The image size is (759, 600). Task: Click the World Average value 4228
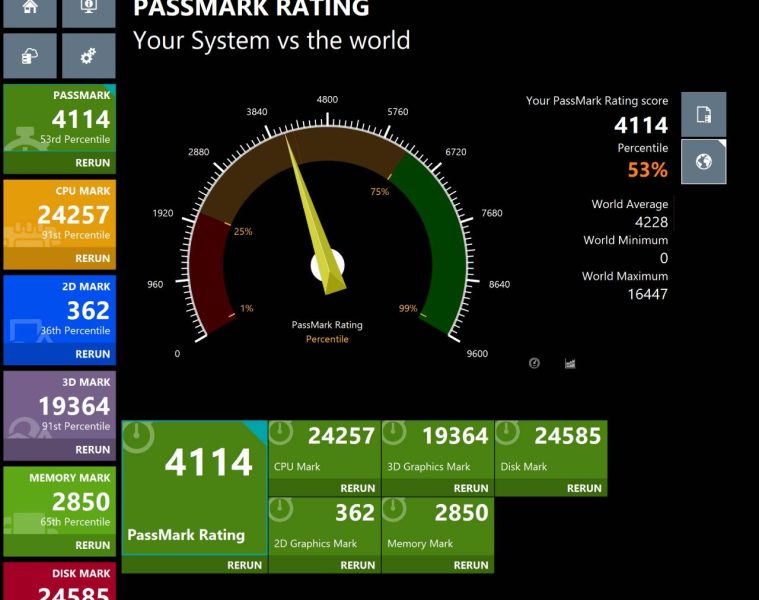coord(652,222)
